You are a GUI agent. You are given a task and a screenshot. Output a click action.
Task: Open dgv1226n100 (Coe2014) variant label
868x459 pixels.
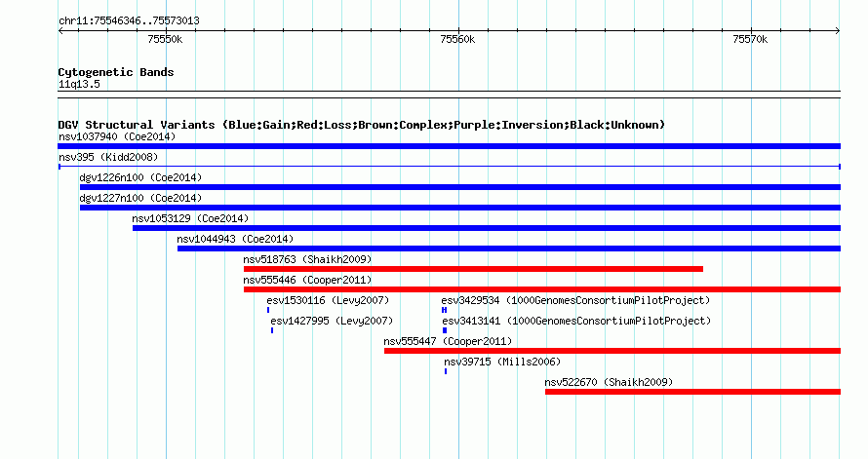(x=140, y=177)
